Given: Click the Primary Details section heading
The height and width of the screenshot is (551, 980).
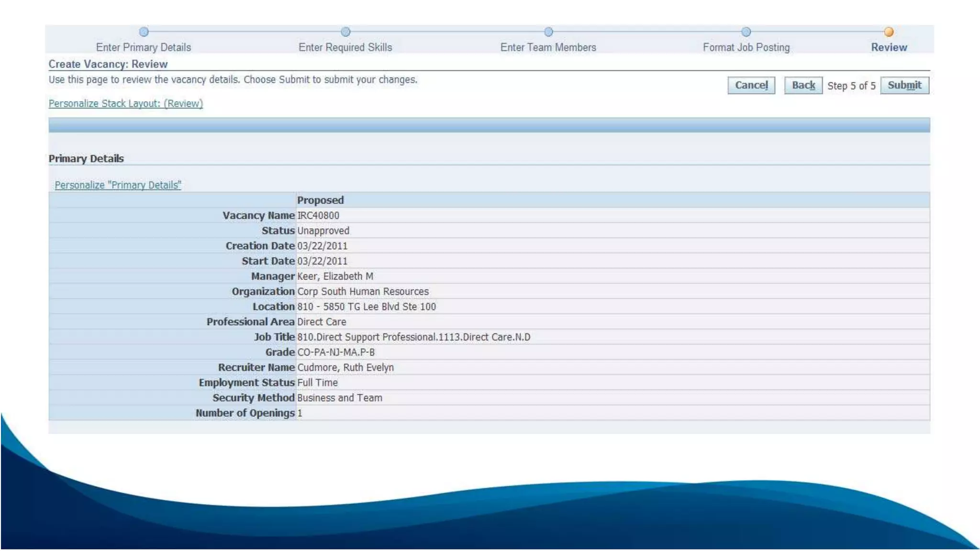Looking at the screenshot, I should (x=86, y=159).
